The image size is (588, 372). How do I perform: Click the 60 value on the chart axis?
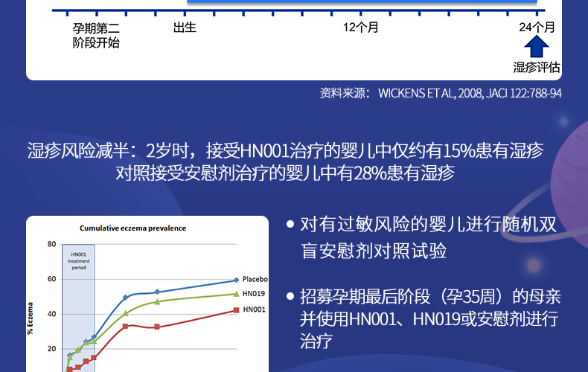coord(52,279)
